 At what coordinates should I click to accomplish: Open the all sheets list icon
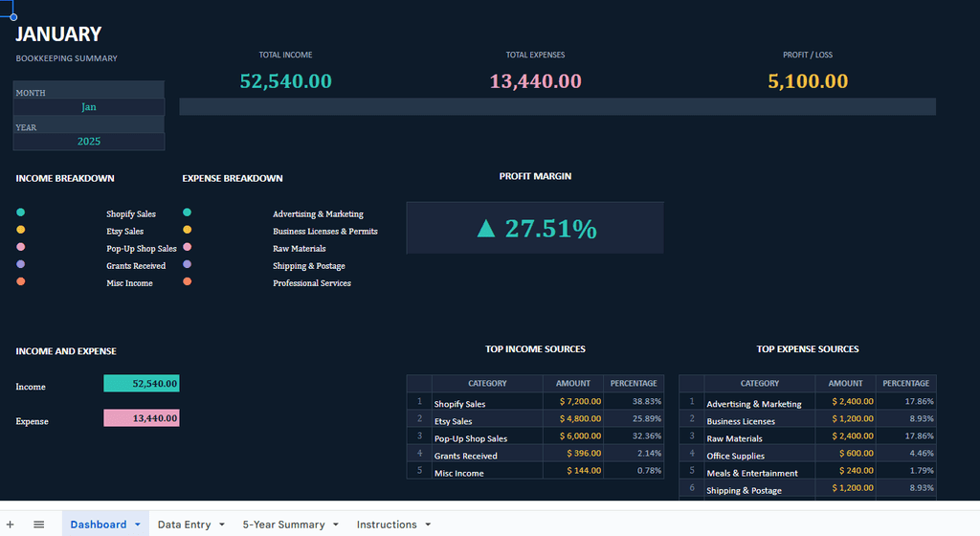click(x=39, y=525)
